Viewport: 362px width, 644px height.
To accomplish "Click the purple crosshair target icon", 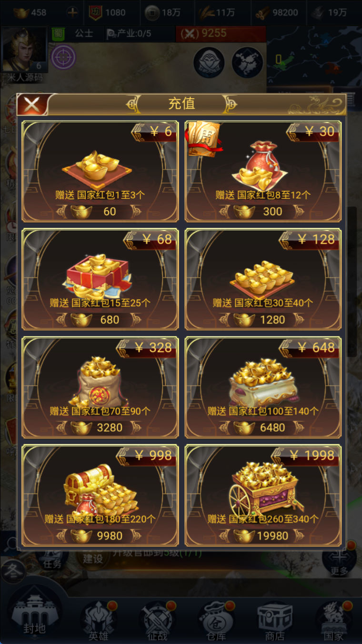I will tap(63, 57).
